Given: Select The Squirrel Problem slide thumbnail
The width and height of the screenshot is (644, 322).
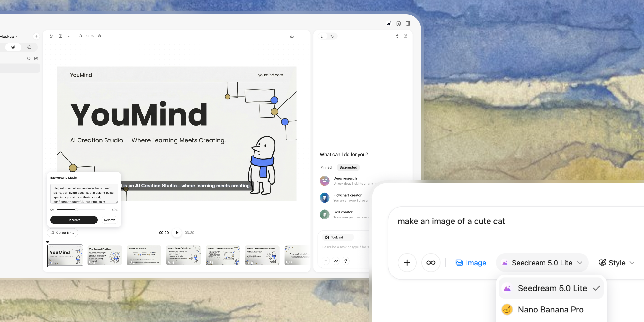Looking at the screenshot, I should (x=104, y=255).
